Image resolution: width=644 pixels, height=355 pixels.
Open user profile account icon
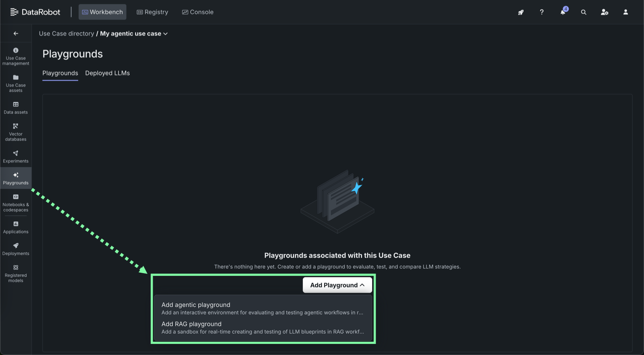point(625,12)
